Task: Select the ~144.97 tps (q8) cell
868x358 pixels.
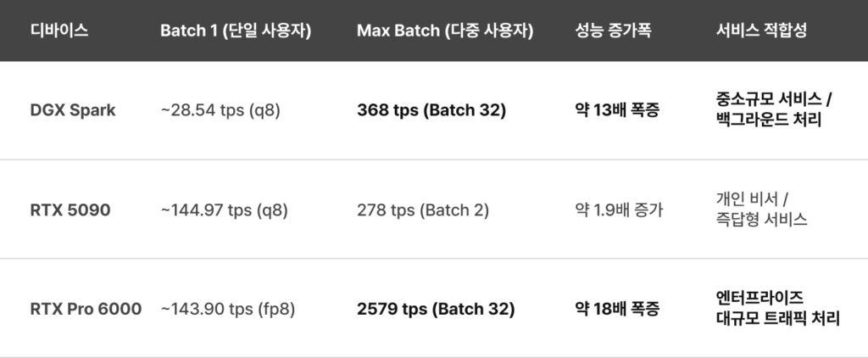Action: (224, 210)
